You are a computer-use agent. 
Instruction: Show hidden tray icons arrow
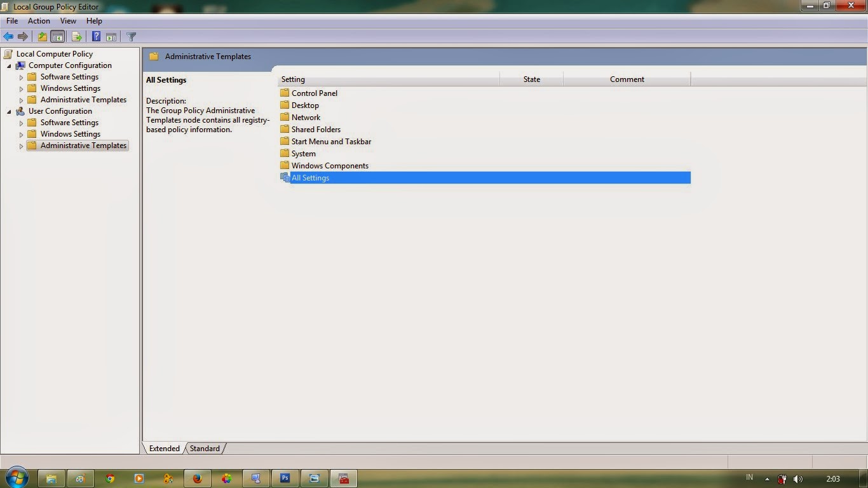[x=767, y=479]
